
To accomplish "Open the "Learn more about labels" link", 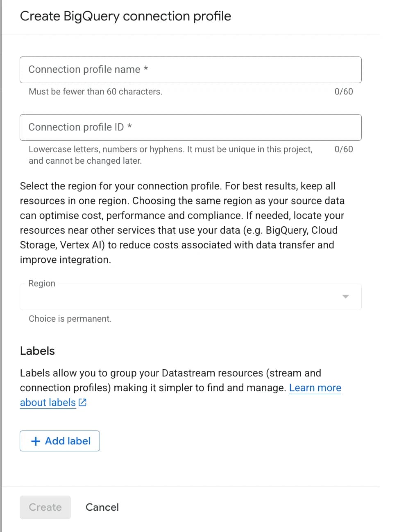I will (x=315, y=388).
